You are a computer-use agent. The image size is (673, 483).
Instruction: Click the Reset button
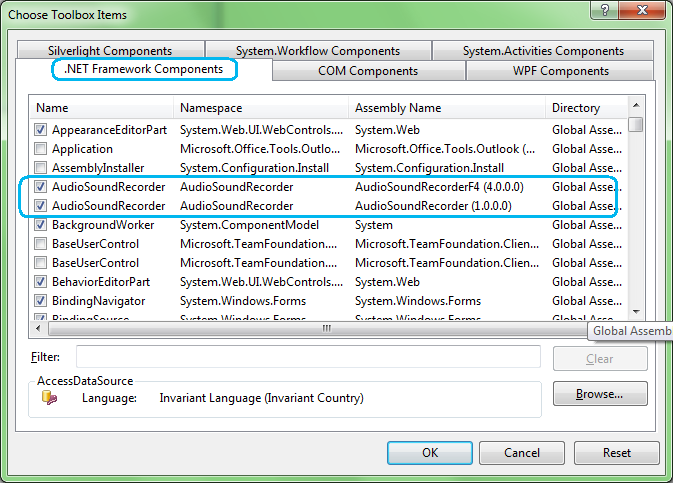coord(616,453)
